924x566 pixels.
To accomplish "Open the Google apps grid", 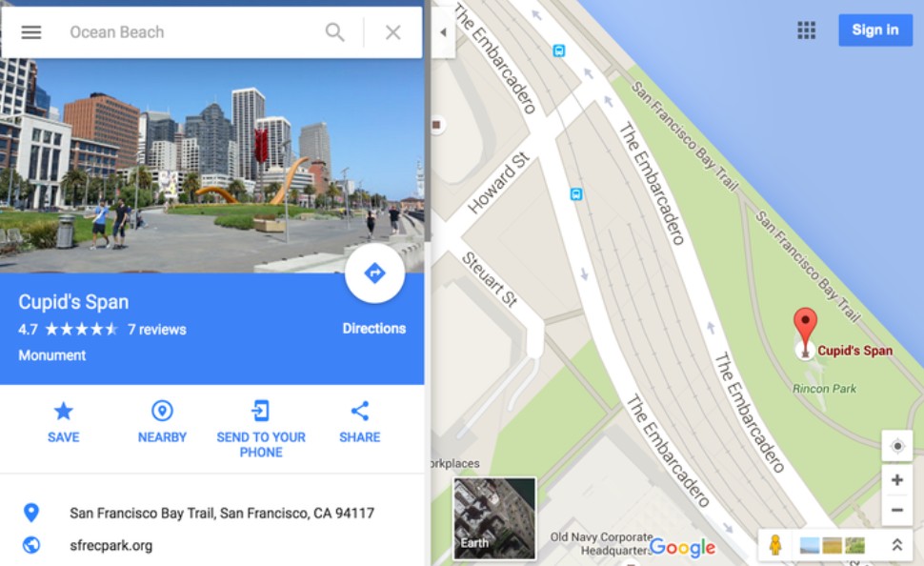I will [806, 30].
